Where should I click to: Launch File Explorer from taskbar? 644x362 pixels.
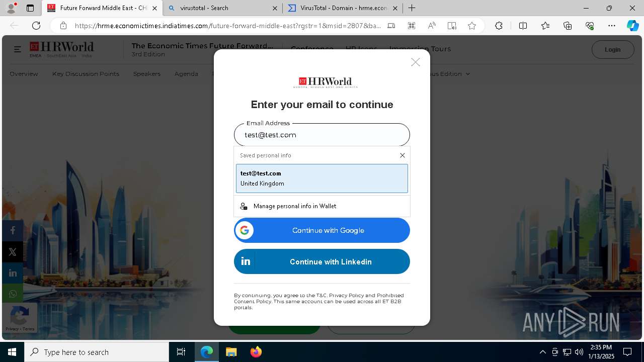click(231, 352)
